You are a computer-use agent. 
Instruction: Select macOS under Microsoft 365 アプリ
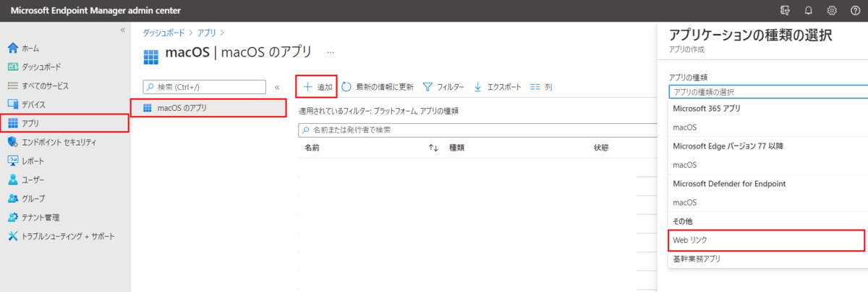[x=684, y=128]
